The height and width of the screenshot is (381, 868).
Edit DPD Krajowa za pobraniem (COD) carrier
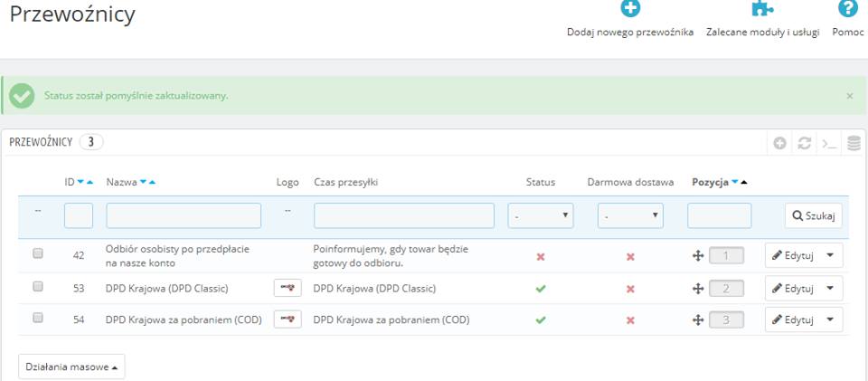[x=793, y=319]
